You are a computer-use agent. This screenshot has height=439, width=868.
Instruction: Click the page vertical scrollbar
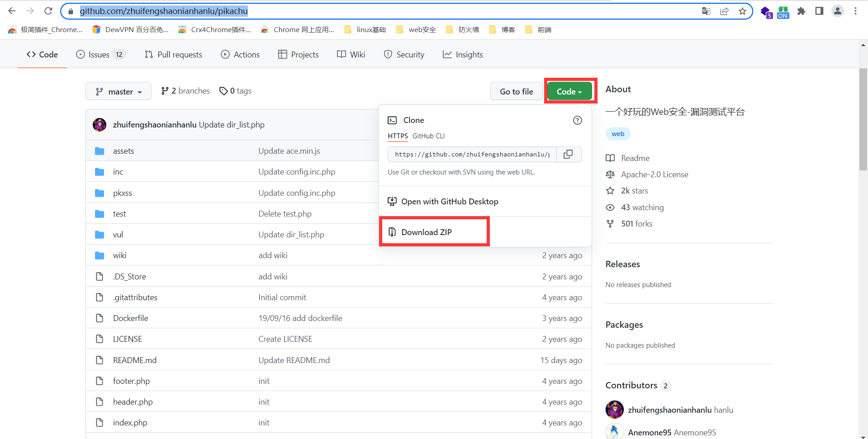863,120
